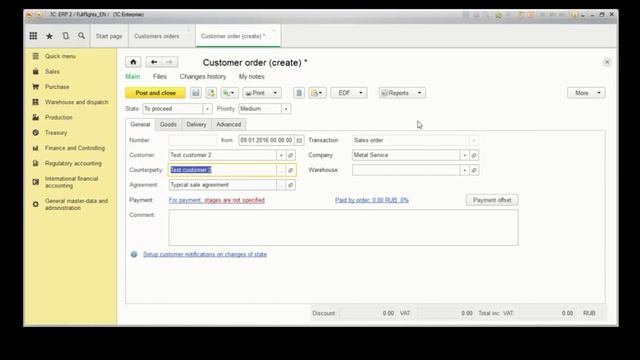The width and height of the screenshot is (640, 360).
Task: Open the date calendar picker icon
Action: click(299, 140)
